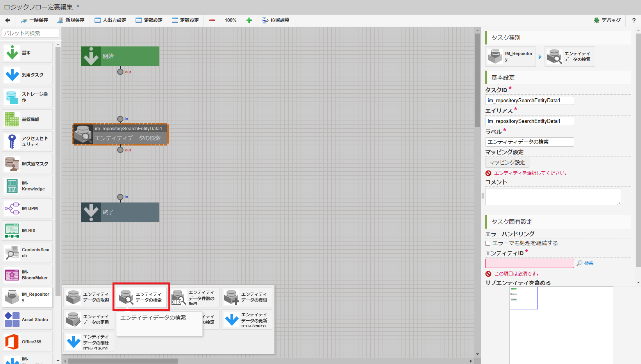Open the Office365 palette category
641x364 pixels.
(27, 341)
